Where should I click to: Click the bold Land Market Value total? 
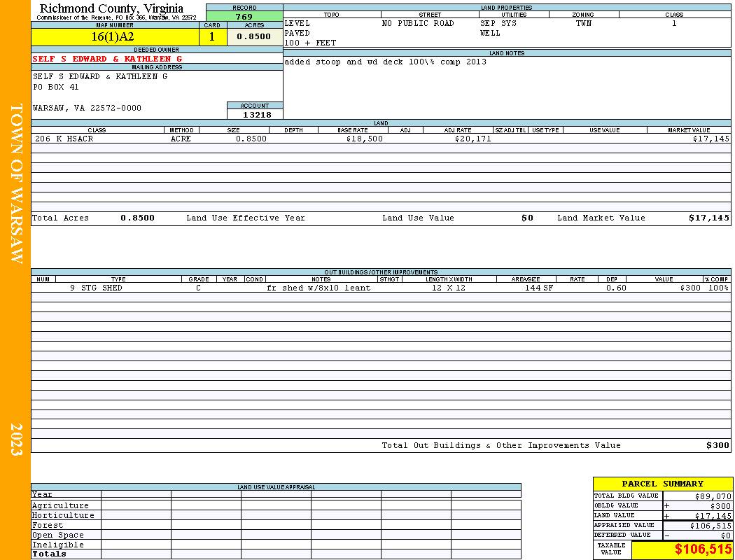pyautogui.click(x=709, y=218)
